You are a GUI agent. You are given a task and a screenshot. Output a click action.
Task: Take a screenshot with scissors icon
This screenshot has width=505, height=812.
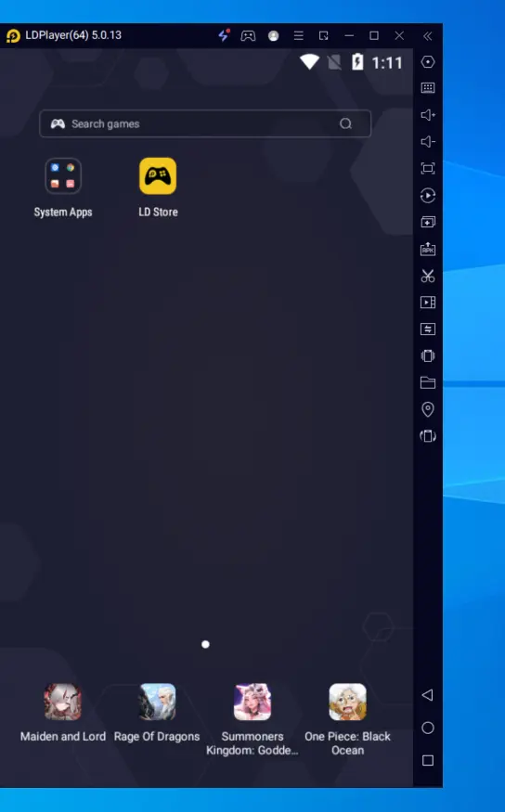(428, 276)
